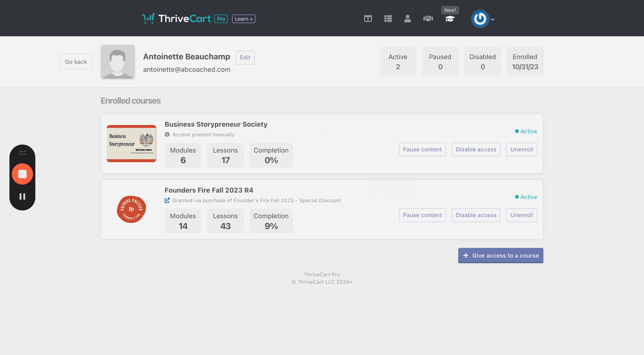This screenshot has height=355, width=644.
Task: Edit Antoinette Beauchamp's details
Action: click(245, 57)
